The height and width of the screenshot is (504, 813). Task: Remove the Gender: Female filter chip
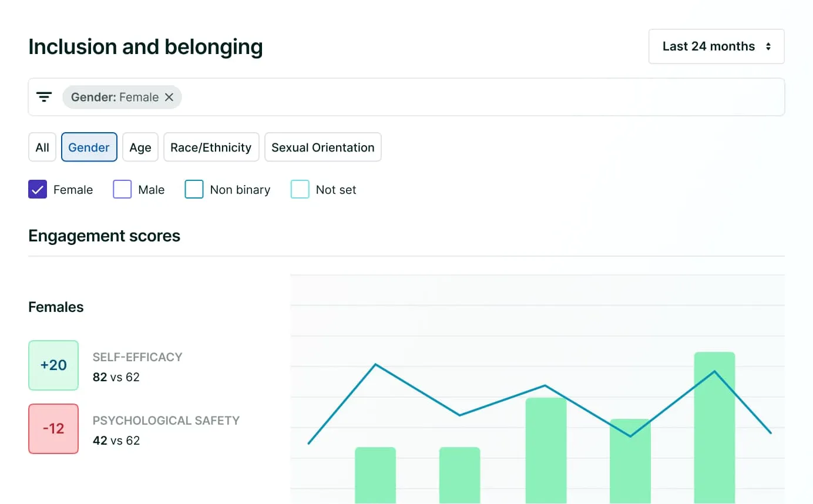click(x=169, y=98)
